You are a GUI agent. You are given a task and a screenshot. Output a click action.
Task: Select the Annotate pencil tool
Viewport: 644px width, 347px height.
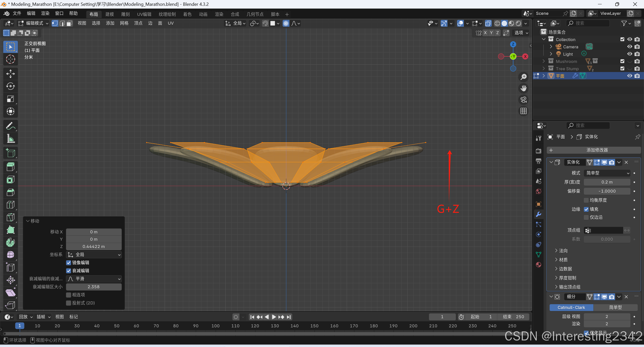click(10, 126)
